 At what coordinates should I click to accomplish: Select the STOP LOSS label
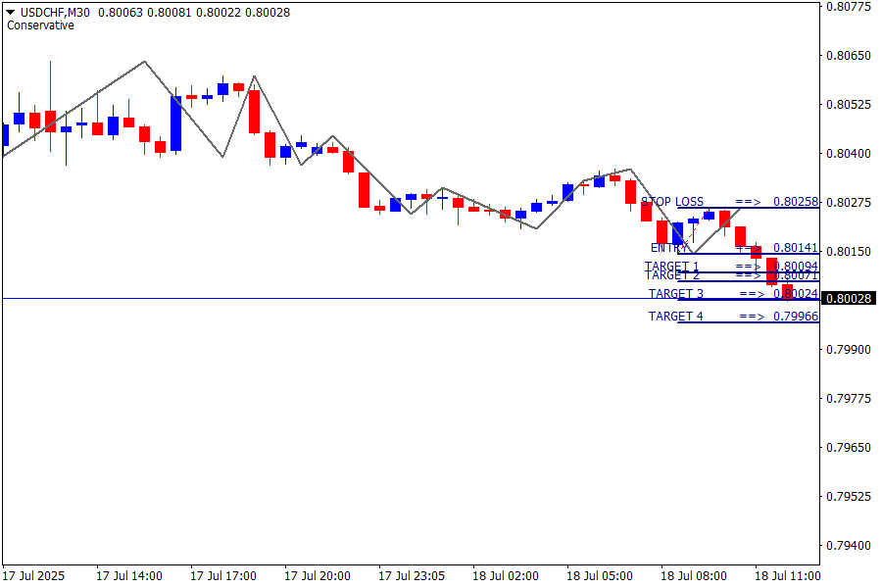point(672,202)
